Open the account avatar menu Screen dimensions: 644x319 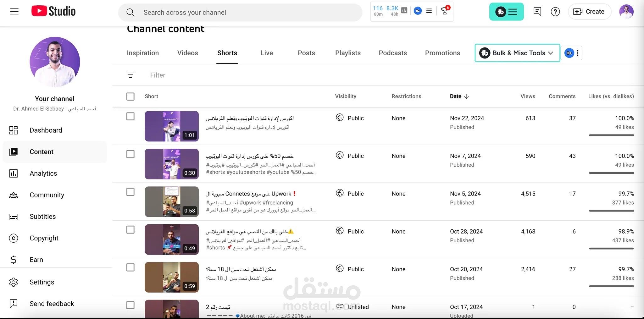pyautogui.click(x=626, y=12)
